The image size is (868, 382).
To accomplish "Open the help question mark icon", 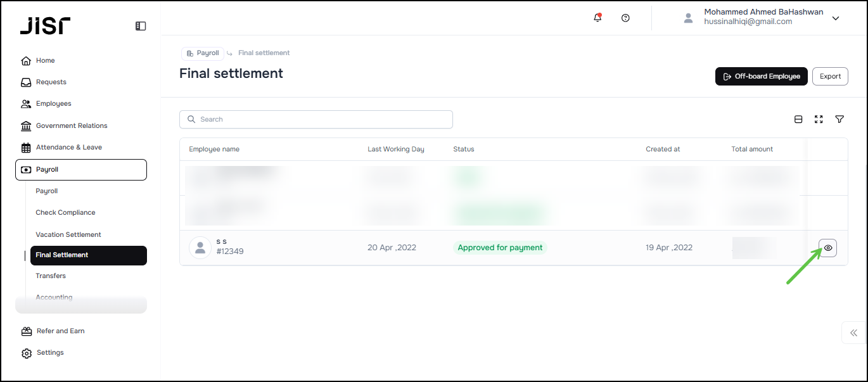I will tap(625, 18).
